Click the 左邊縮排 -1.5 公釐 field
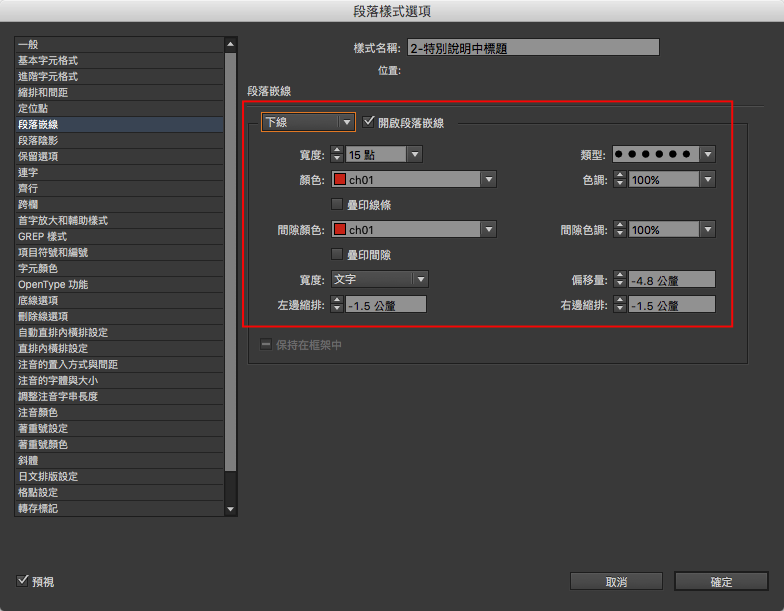The height and width of the screenshot is (611, 784). [x=386, y=304]
